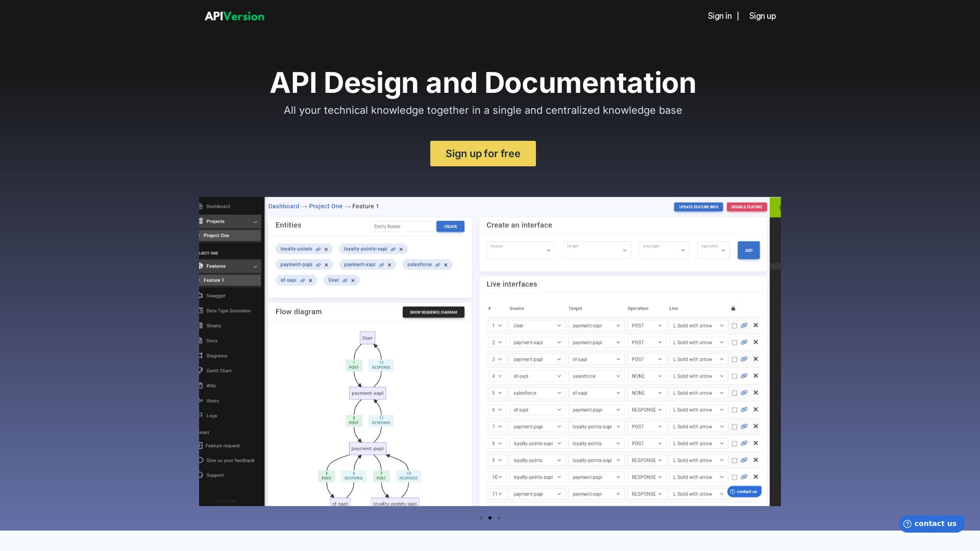The image size is (980, 551).
Task: Remove the salesforce entity chip
Action: tap(446, 265)
